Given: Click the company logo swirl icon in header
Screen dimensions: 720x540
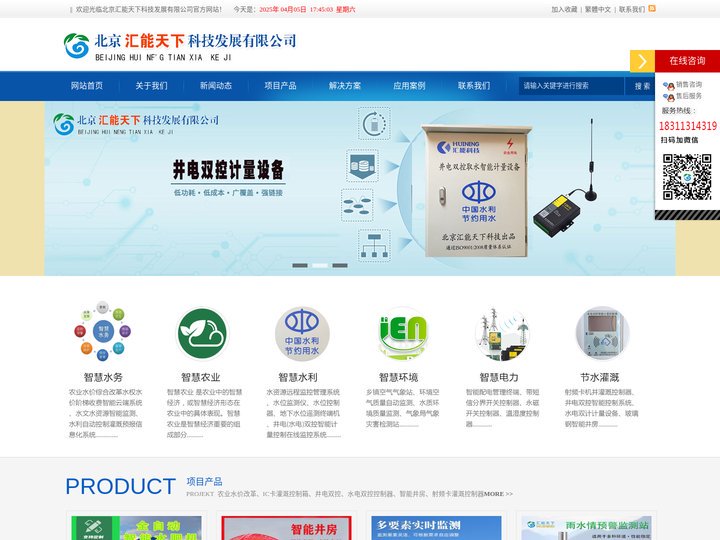Looking at the screenshot, I should 76,45.
